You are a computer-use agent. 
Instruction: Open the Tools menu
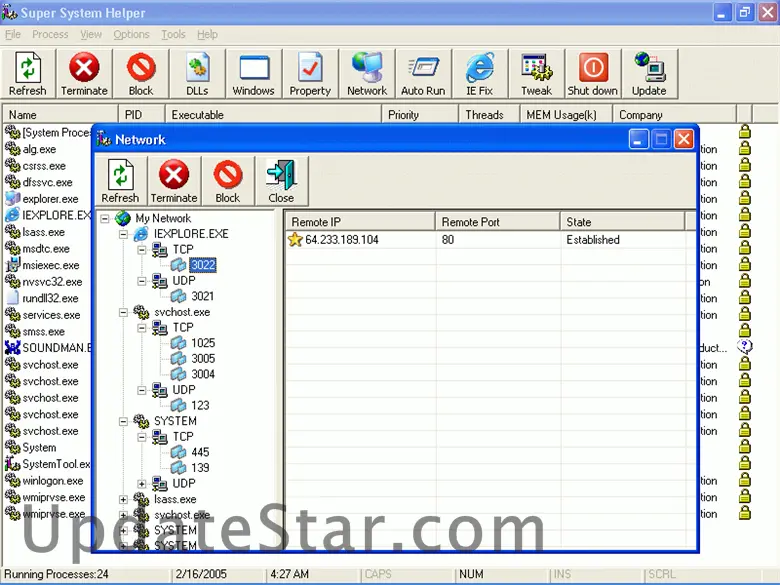point(173,34)
